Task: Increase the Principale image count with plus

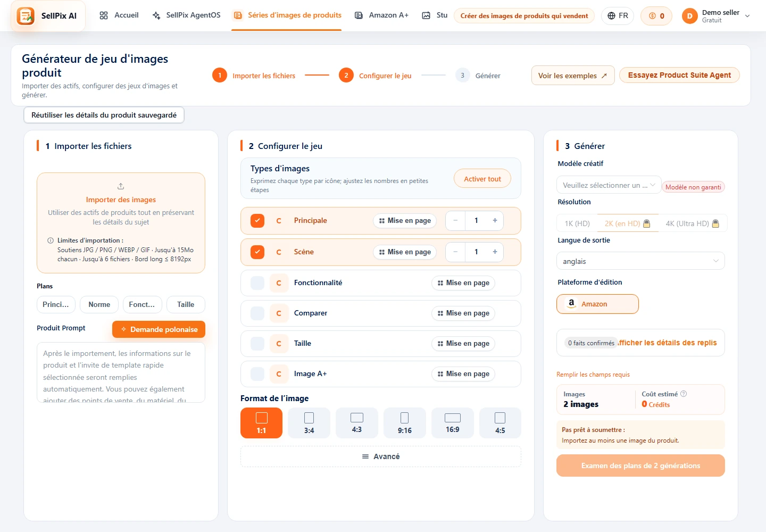Action: [495, 220]
